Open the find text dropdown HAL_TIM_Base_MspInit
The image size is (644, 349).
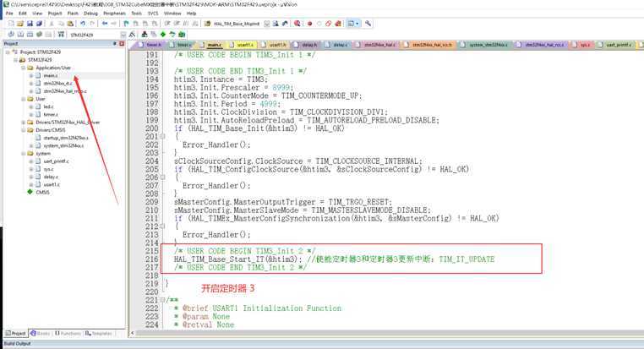click(x=266, y=24)
